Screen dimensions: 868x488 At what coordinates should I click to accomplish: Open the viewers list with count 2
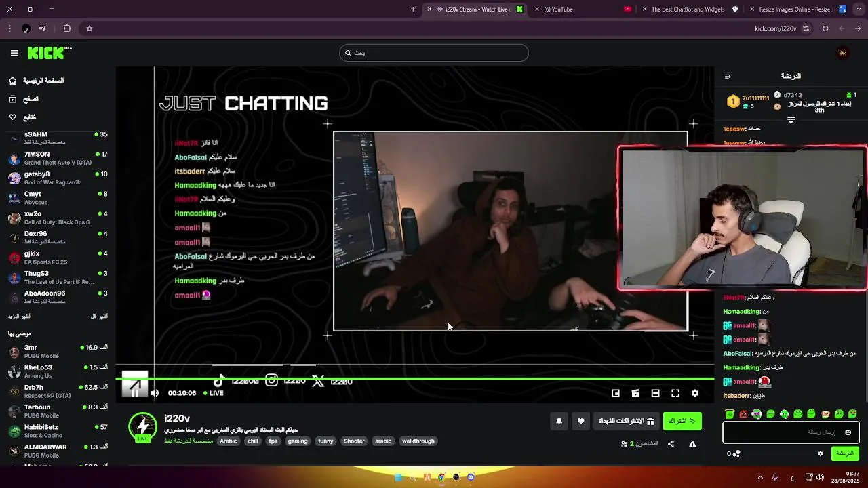point(639,444)
